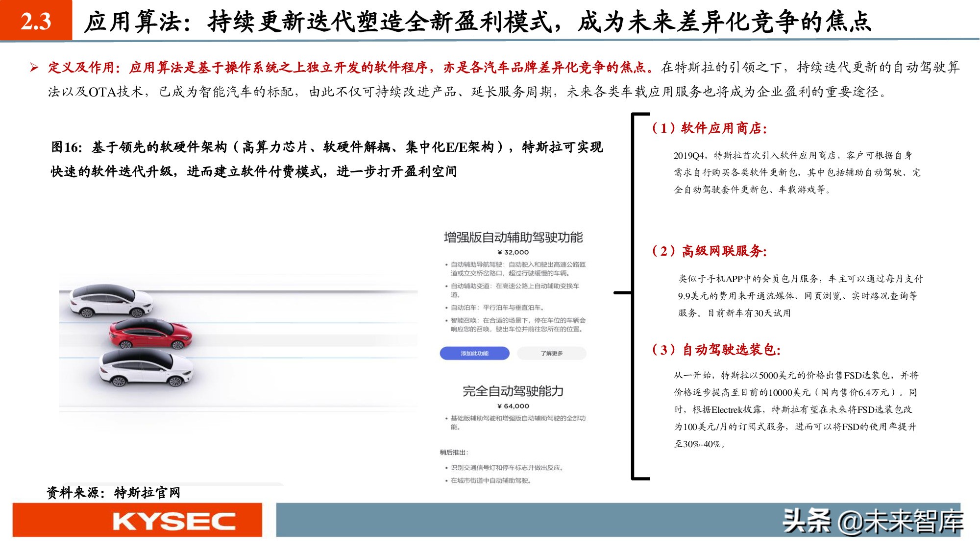The image size is (980, 551).
Task: Click the 图16 figure caption
Action: tap(327, 159)
